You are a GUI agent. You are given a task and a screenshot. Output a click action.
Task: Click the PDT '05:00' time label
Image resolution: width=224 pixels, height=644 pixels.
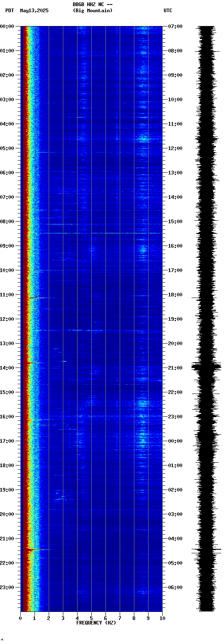tap(7, 148)
